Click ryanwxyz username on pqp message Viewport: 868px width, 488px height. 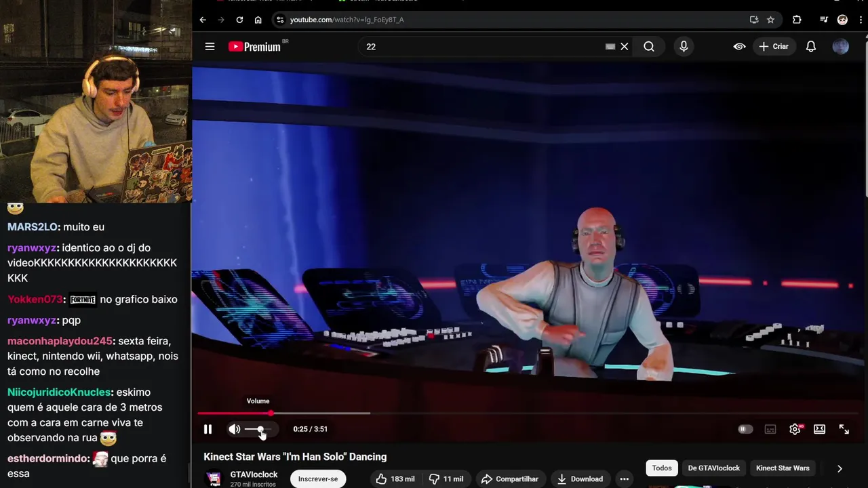31,321
